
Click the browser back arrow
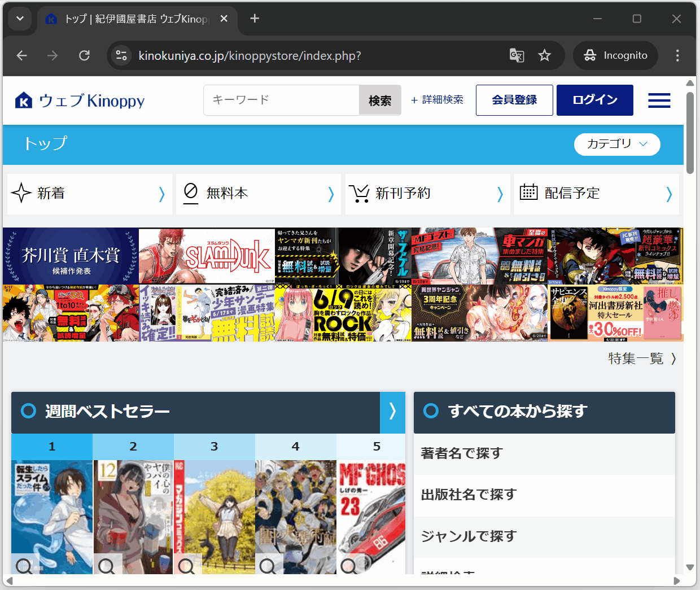pyautogui.click(x=22, y=55)
